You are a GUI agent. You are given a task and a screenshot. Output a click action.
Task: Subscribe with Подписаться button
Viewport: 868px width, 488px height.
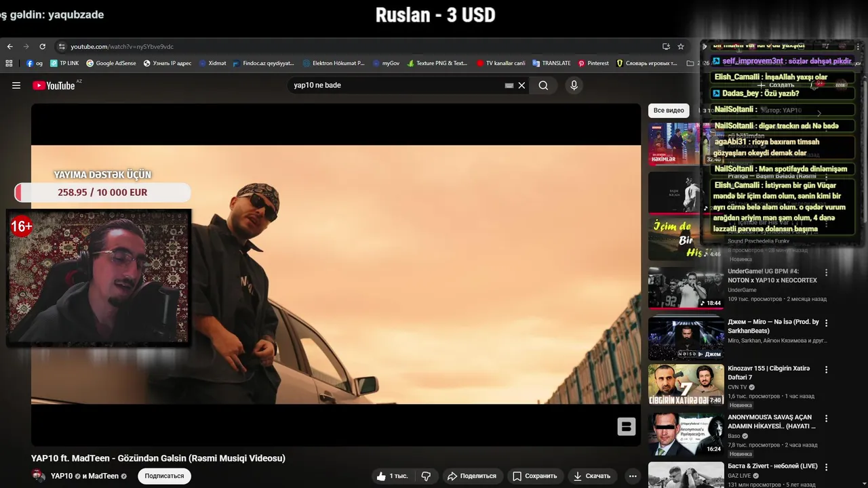pos(164,476)
